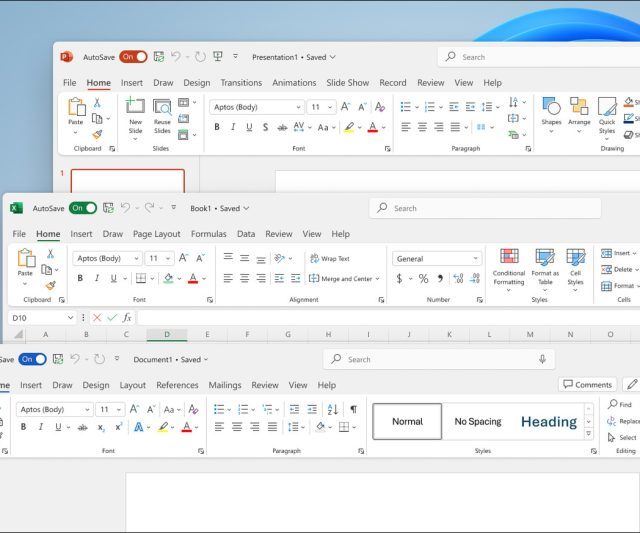
Task: Click PowerPoint Search box
Action: click(x=539, y=57)
